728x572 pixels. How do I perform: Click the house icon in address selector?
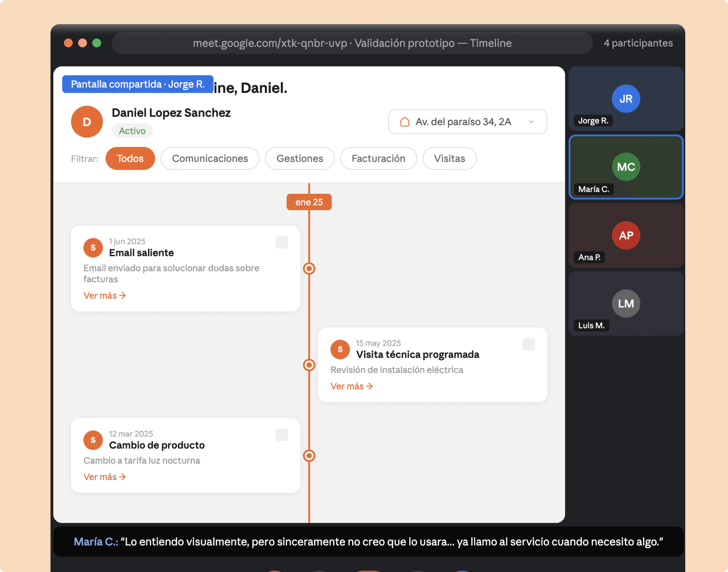404,122
